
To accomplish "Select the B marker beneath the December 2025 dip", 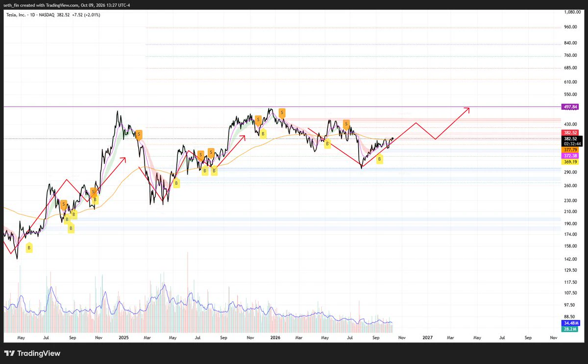I will coord(263,133).
